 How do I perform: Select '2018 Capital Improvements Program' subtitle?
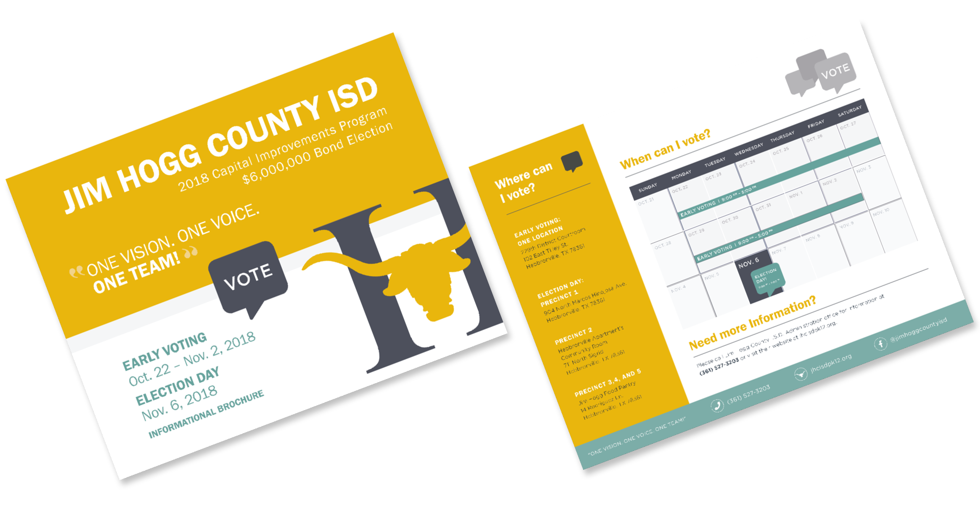click(283, 149)
